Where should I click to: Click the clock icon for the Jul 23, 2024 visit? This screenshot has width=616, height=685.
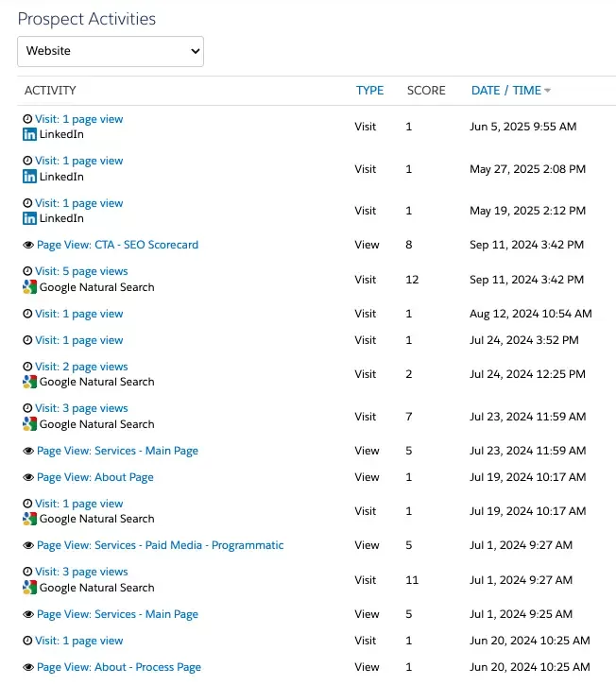point(27,408)
